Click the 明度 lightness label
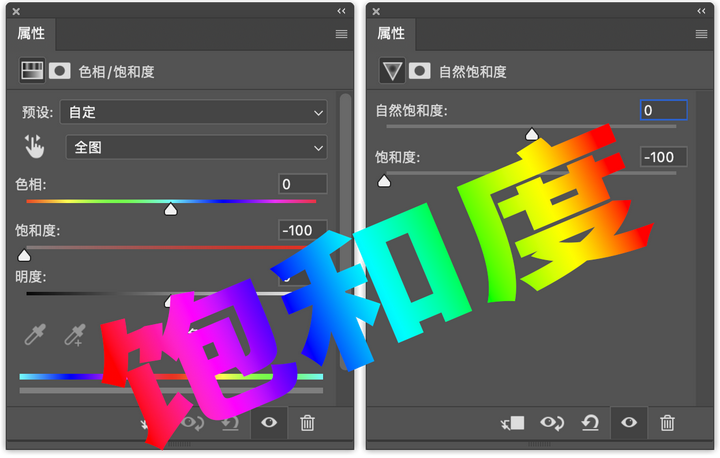The height and width of the screenshot is (458, 720). [31, 277]
